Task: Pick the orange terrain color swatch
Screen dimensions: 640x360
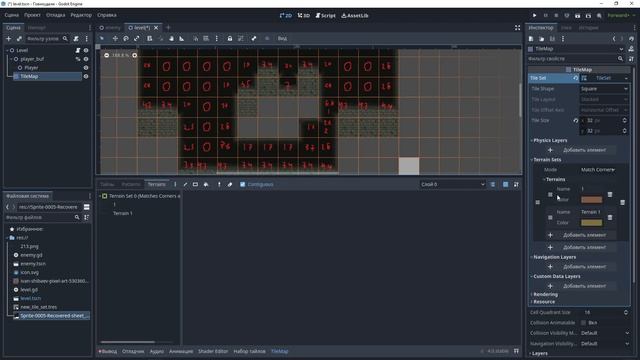Action: coord(591,200)
